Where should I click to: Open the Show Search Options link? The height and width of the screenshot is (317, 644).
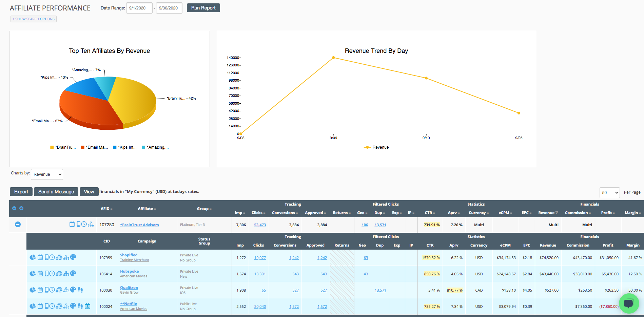34,19
